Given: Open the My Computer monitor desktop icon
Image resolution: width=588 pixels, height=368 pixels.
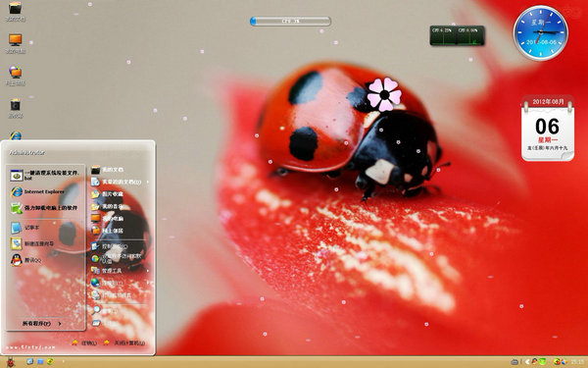Looking at the screenshot, I should coord(16,43).
